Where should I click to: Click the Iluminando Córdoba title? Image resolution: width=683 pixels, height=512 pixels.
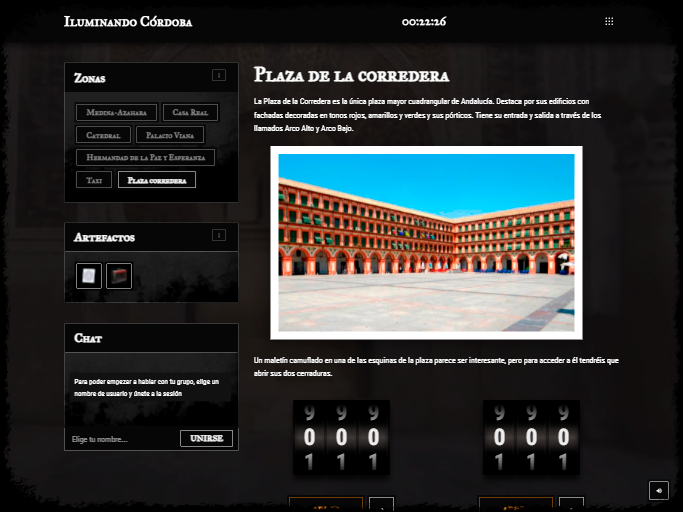[128, 21]
